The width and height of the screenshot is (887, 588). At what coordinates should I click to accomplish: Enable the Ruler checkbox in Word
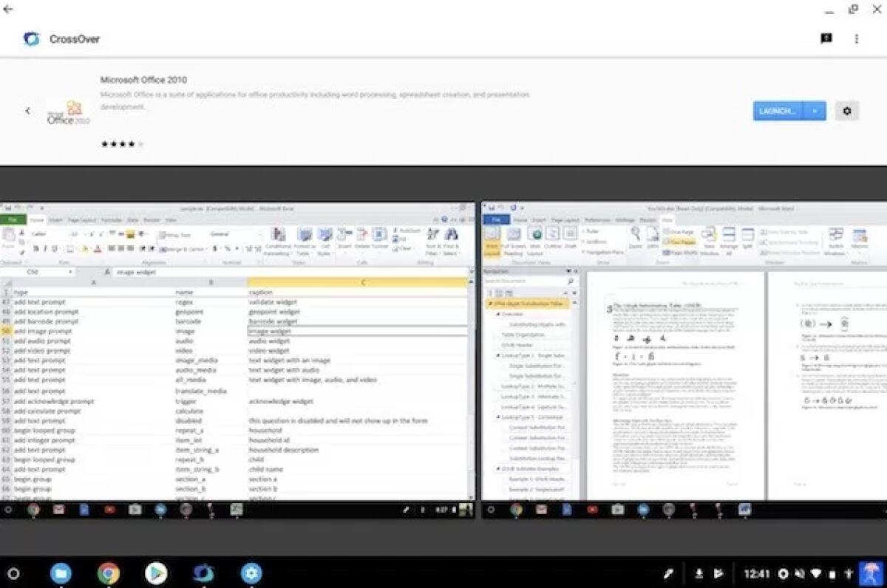point(585,230)
